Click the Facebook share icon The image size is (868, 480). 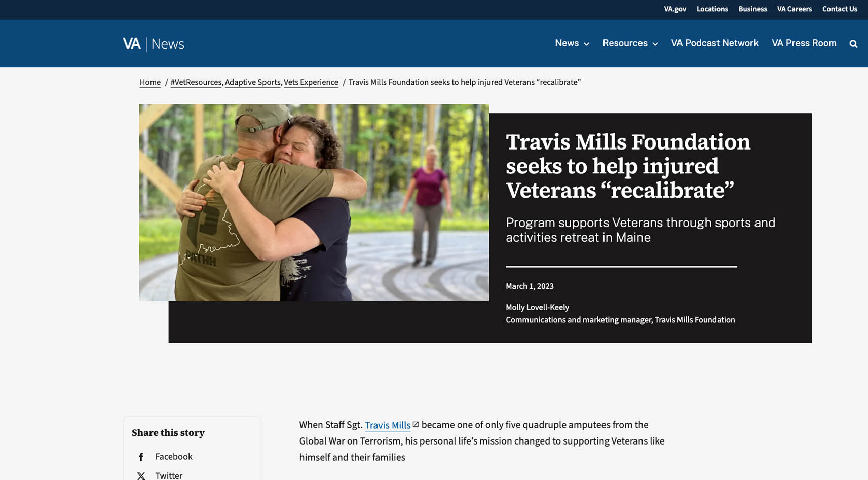141,457
